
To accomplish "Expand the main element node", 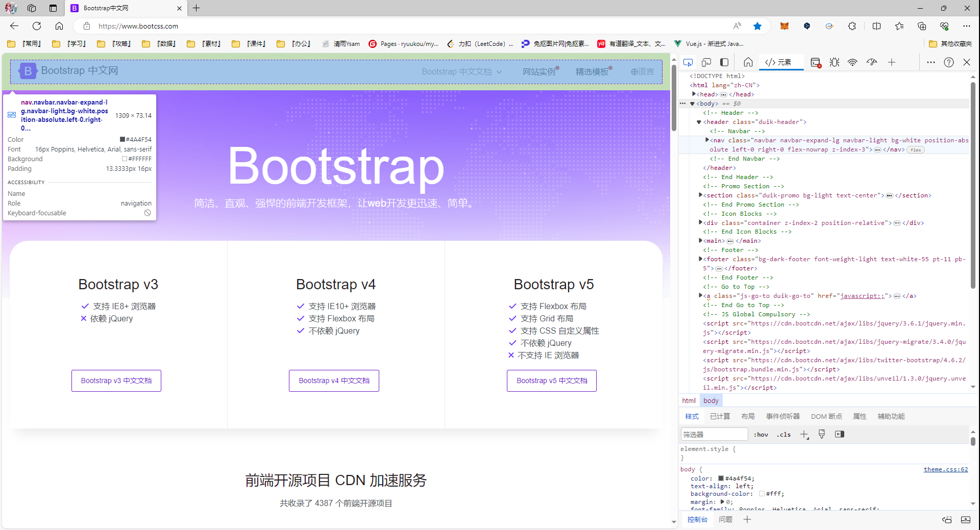I will (x=700, y=240).
